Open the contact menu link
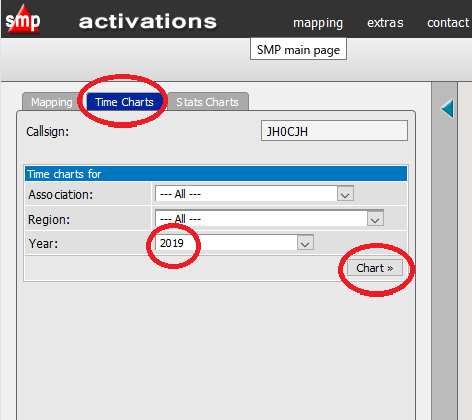The width and height of the screenshot is (472, 420). pos(448,23)
